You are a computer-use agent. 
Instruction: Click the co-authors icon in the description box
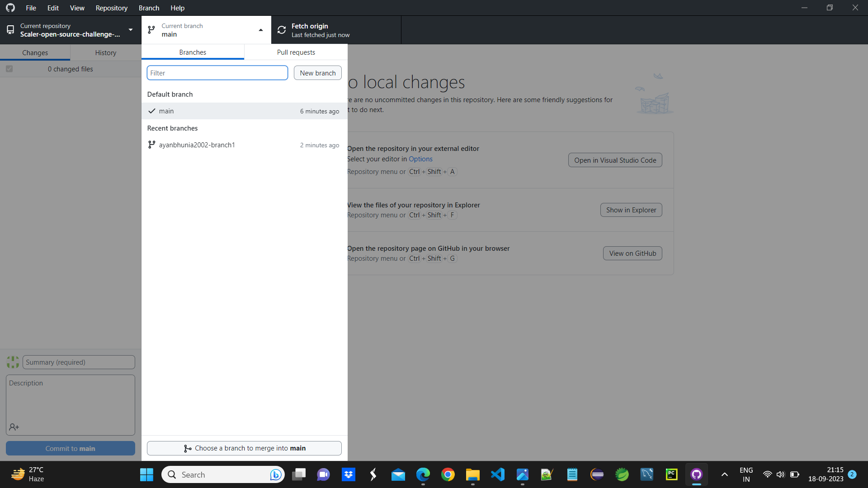pyautogui.click(x=14, y=427)
